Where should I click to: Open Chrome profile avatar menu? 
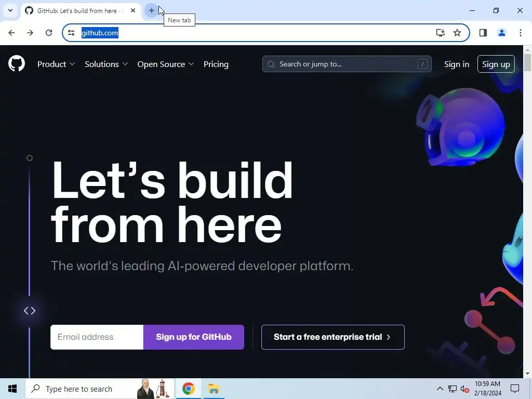pyautogui.click(x=501, y=33)
